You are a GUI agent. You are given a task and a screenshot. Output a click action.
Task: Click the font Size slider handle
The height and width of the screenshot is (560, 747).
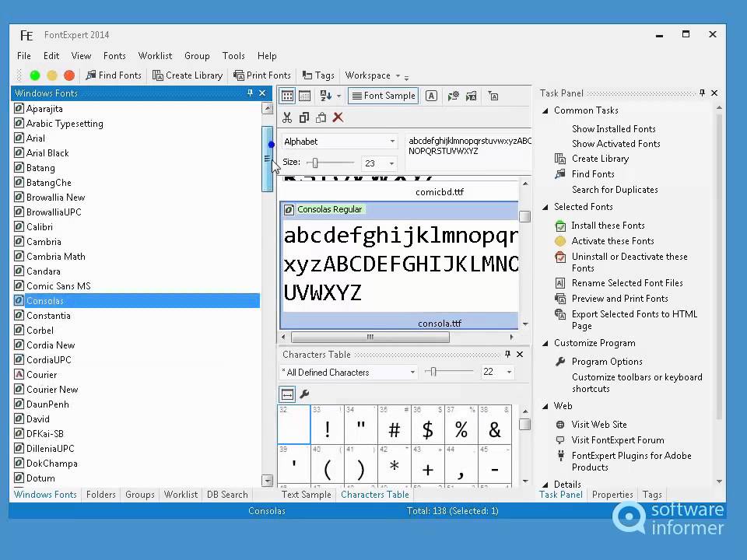pos(314,163)
